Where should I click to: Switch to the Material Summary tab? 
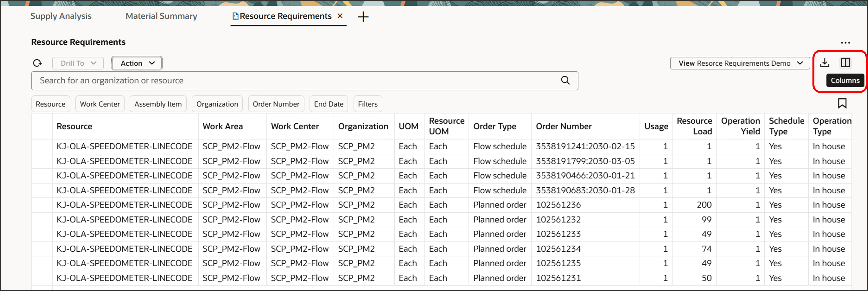[x=161, y=16]
